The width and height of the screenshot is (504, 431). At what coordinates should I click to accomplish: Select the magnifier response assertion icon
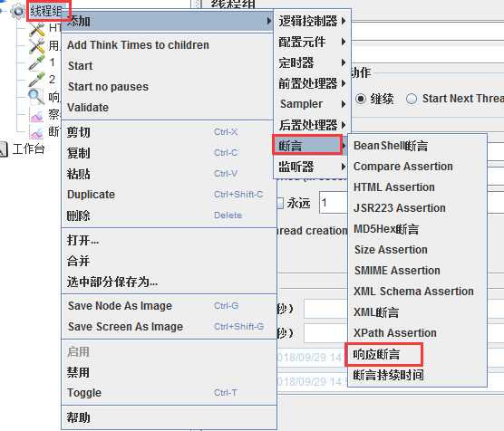36,97
